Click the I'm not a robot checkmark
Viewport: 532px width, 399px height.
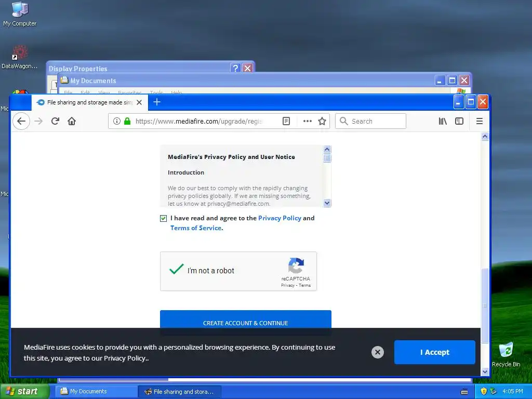click(177, 270)
